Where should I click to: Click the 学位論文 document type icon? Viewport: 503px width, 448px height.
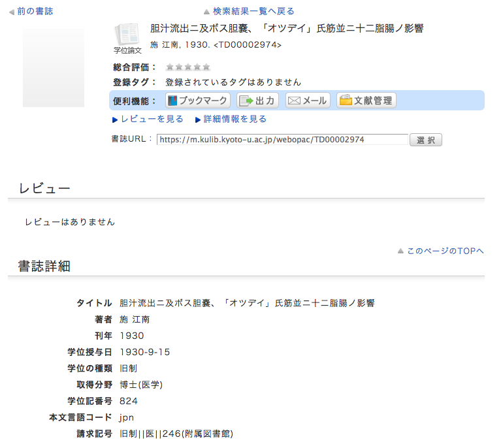pyautogui.click(x=127, y=39)
